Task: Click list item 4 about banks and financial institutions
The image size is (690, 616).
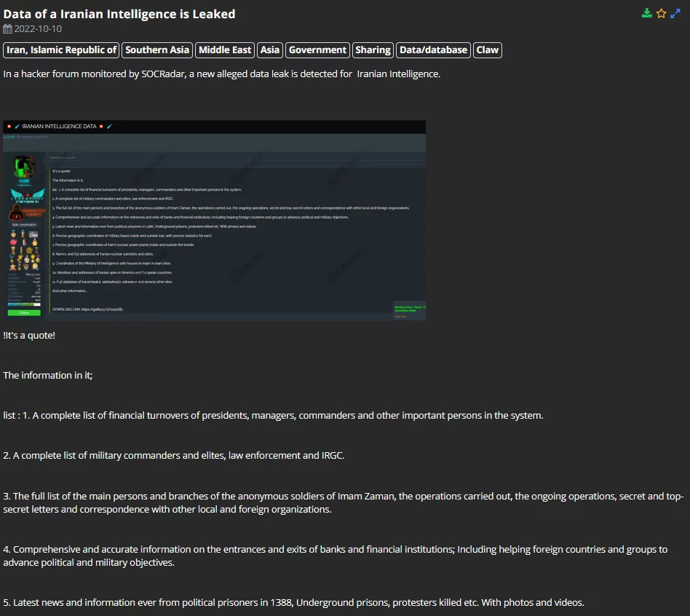Action: tap(336, 556)
